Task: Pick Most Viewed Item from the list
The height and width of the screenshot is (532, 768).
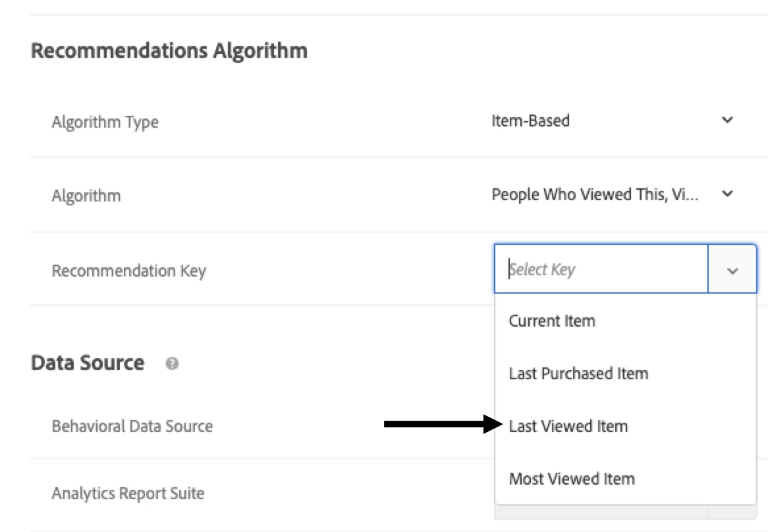Action: point(572,479)
